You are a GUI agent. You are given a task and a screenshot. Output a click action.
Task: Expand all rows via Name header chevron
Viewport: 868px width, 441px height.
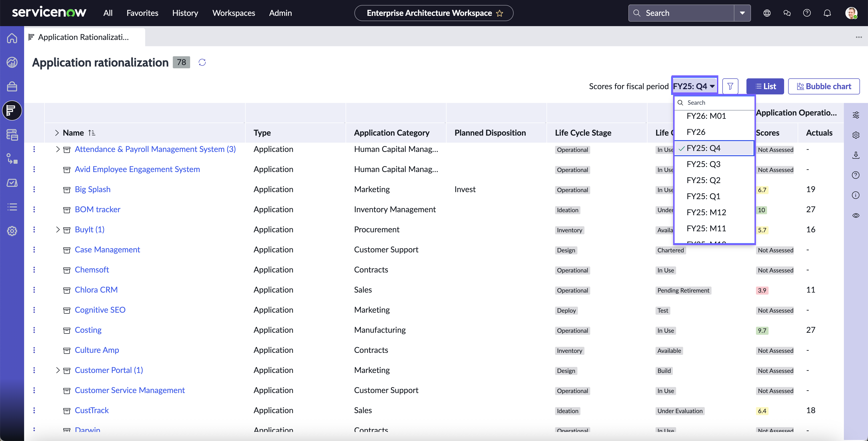[57, 133]
